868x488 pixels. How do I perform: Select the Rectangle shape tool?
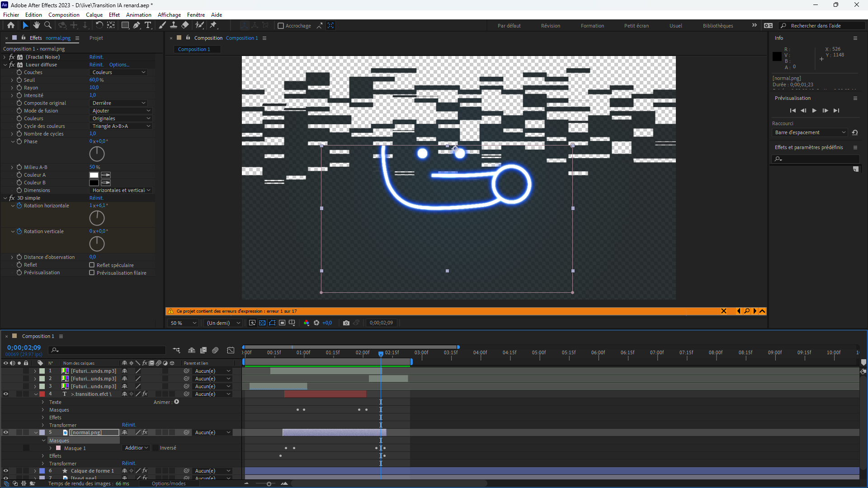point(125,25)
